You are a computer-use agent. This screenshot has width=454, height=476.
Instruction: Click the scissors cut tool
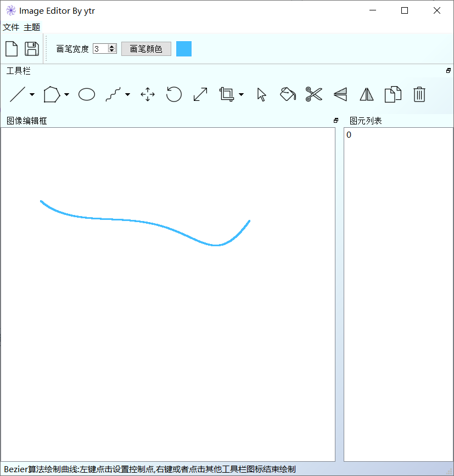(314, 94)
